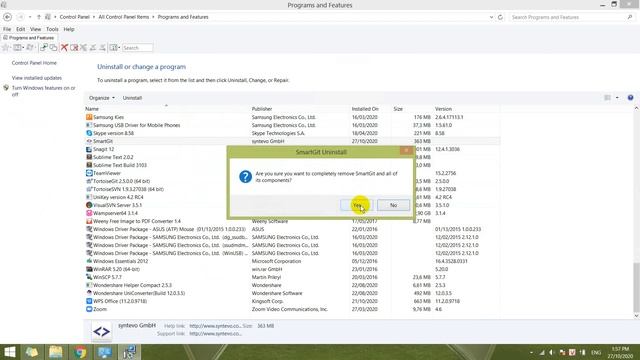Open the view options dropdown arrow
This screenshot has width=640, height=360.
[x=617, y=98]
